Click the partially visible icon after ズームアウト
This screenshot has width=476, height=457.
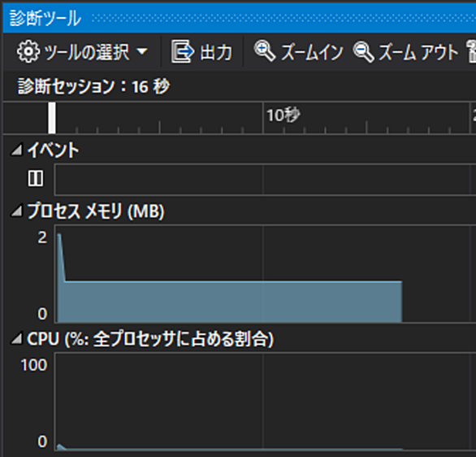click(x=471, y=52)
